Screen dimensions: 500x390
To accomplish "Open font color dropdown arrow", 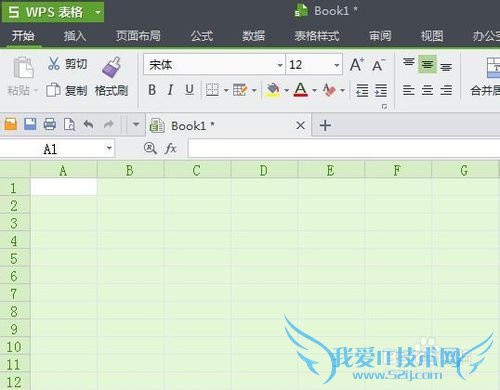I will pos(314,90).
